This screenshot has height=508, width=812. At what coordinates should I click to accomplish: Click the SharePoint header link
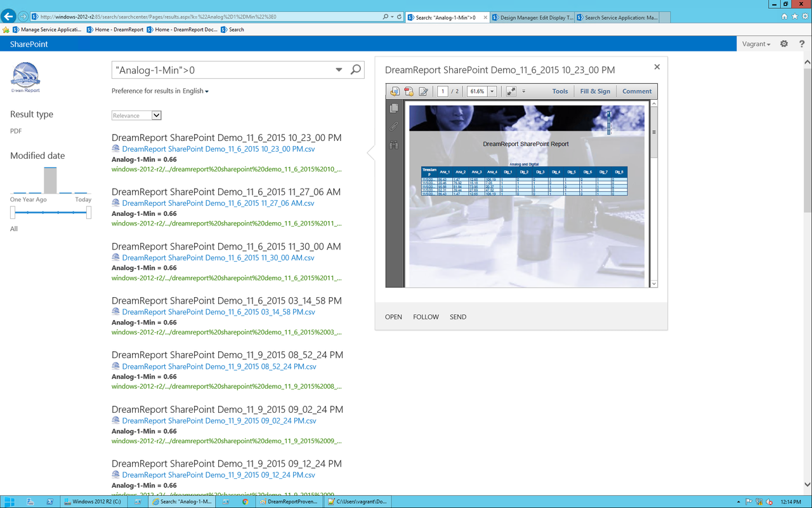(29, 44)
